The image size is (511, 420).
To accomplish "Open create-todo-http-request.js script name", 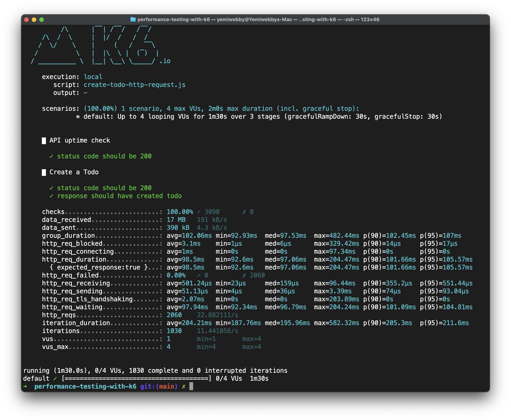I will point(135,84).
